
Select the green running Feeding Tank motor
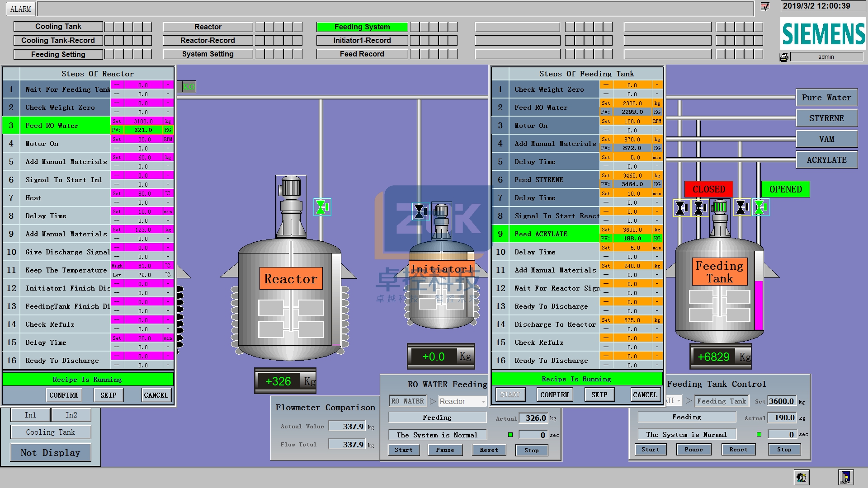(x=719, y=218)
